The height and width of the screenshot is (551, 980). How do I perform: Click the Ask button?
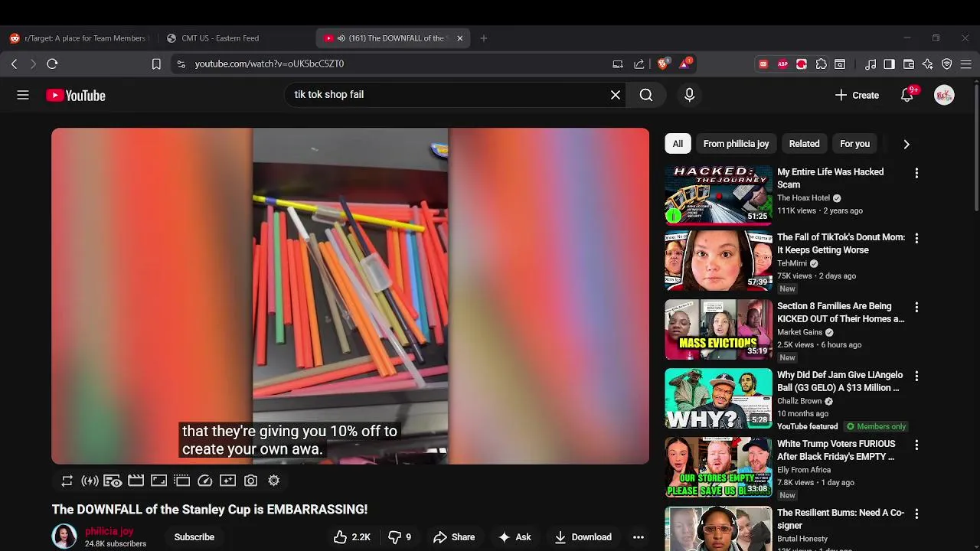[x=514, y=537]
